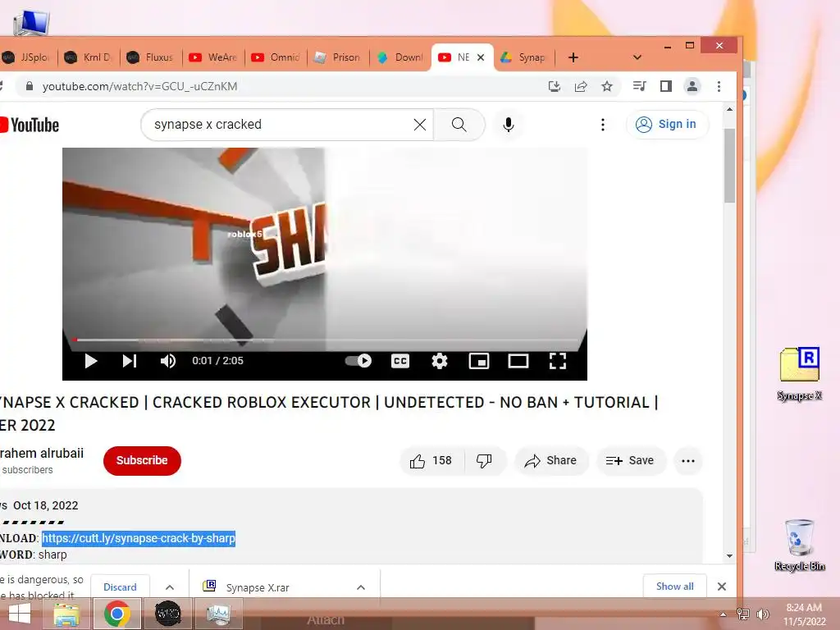This screenshot has height=630, width=840.
Task: Click the Sign in button
Action: [x=667, y=125]
